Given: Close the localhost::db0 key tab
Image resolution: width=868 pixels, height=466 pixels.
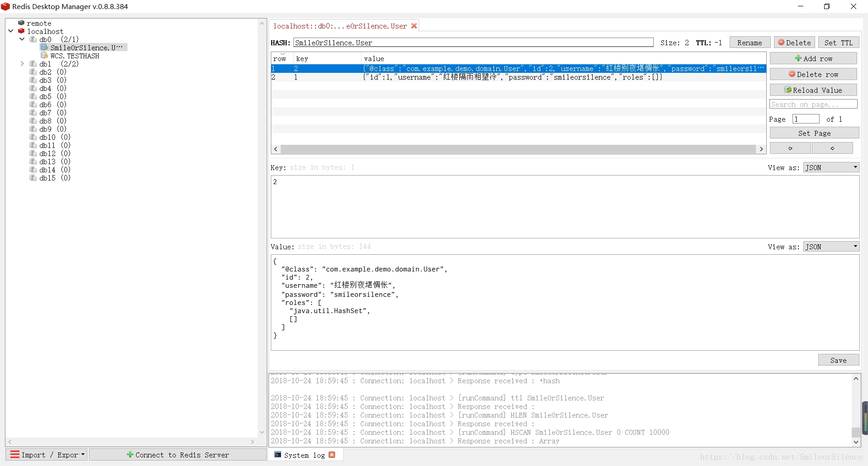Looking at the screenshot, I should coord(414,26).
